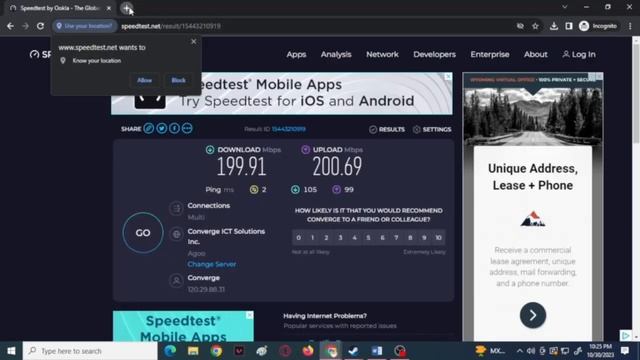640x360 pixels.
Task: Click Type here to search box
Action: pos(90,351)
